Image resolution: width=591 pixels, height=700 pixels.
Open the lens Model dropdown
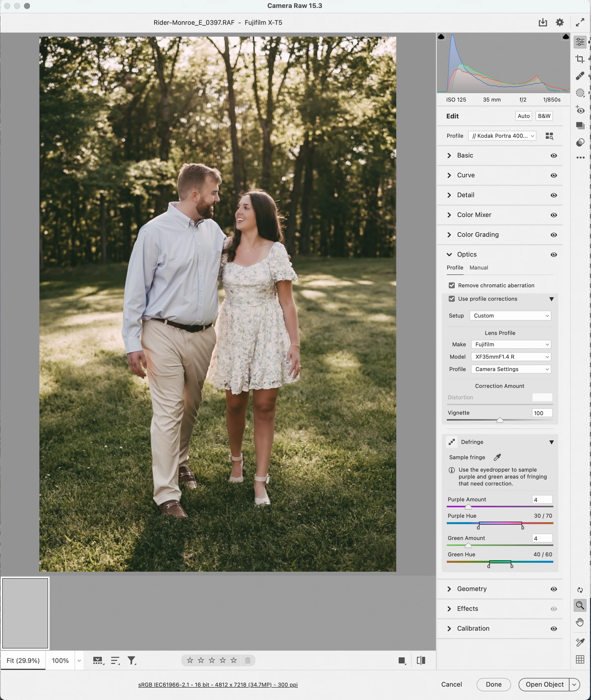coord(511,357)
